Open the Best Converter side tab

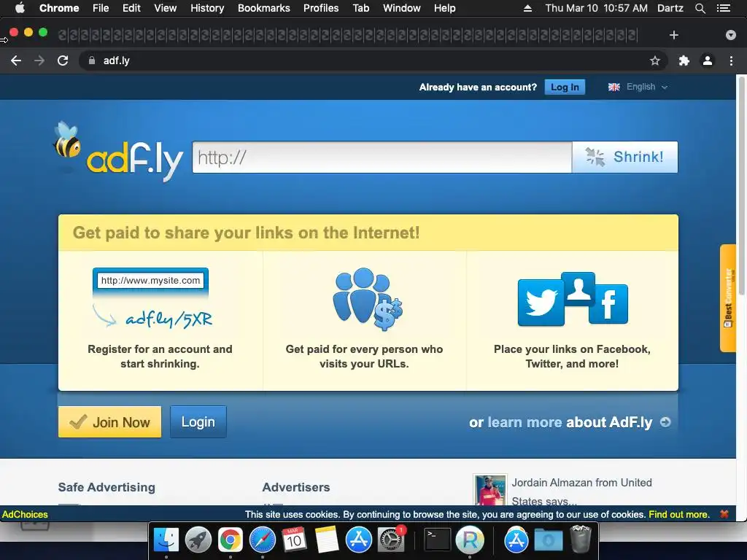(x=728, y=298)
